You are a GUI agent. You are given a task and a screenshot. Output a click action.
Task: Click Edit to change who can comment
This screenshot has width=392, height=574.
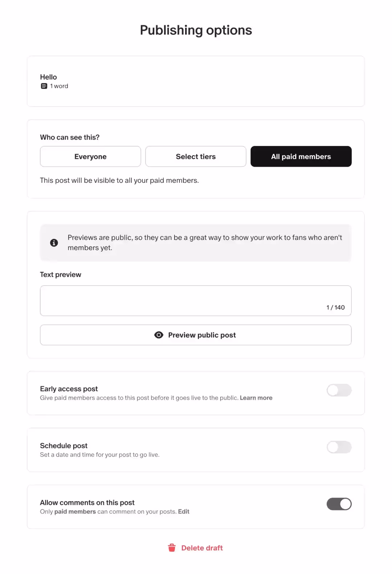click(183, 511)
